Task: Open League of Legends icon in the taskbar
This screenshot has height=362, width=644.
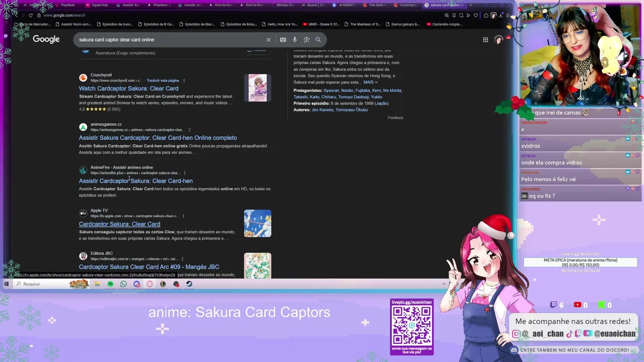Action: tap(163, 284)
